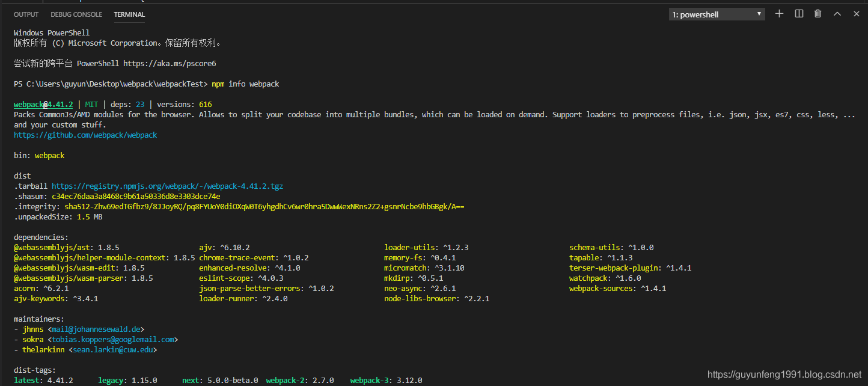868x386 pixels.
Task: Split the terminal pane
Action: point(799,14)
